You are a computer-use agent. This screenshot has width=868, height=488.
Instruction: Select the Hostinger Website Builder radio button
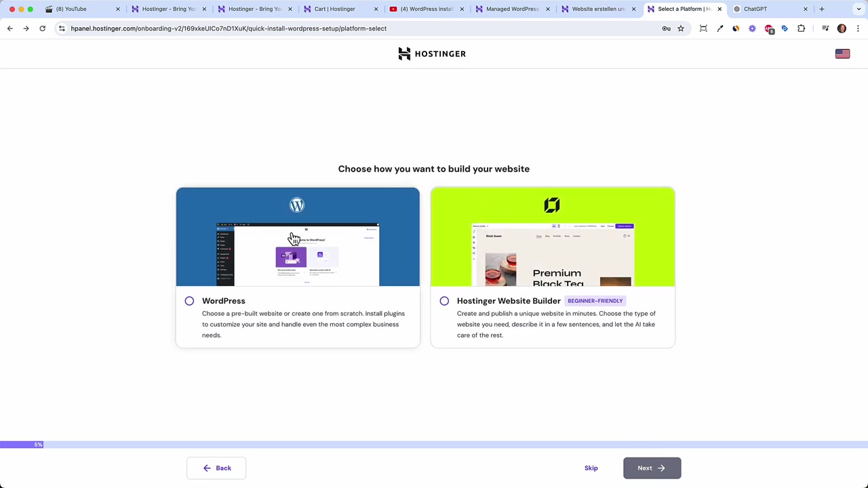[444, 301]
